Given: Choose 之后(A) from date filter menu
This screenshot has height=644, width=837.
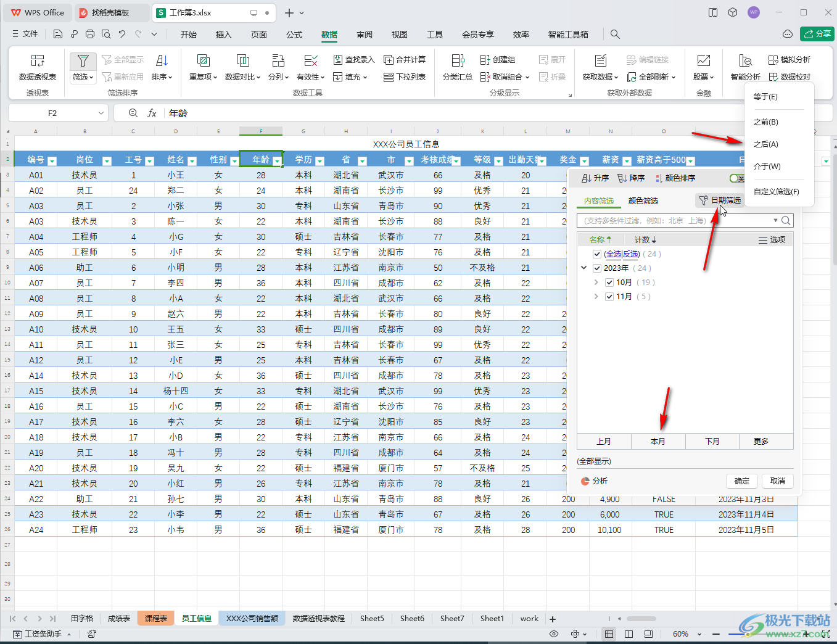Looking at the screenshot, I should pos(766,144).
